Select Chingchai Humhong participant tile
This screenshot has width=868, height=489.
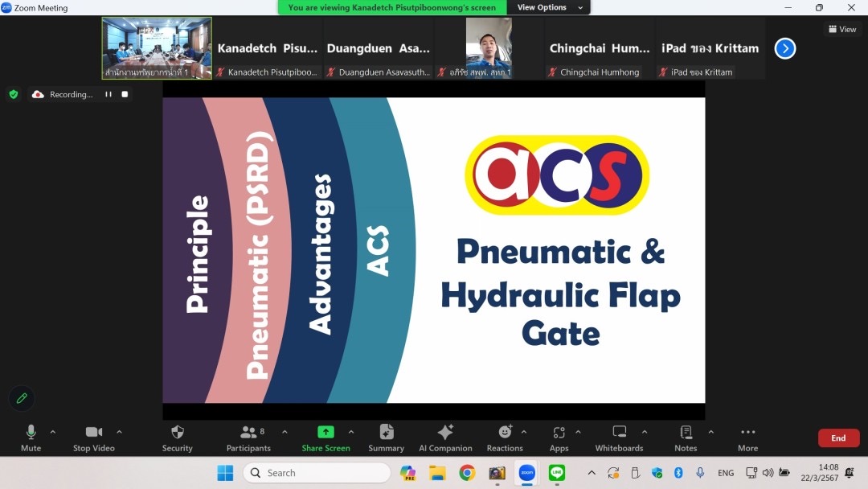[x=600, y=48]
